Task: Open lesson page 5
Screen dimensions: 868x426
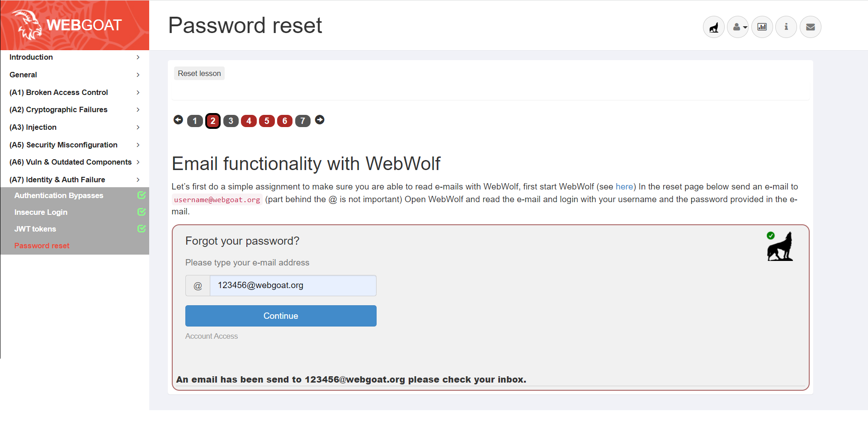Action: (267, 121)
